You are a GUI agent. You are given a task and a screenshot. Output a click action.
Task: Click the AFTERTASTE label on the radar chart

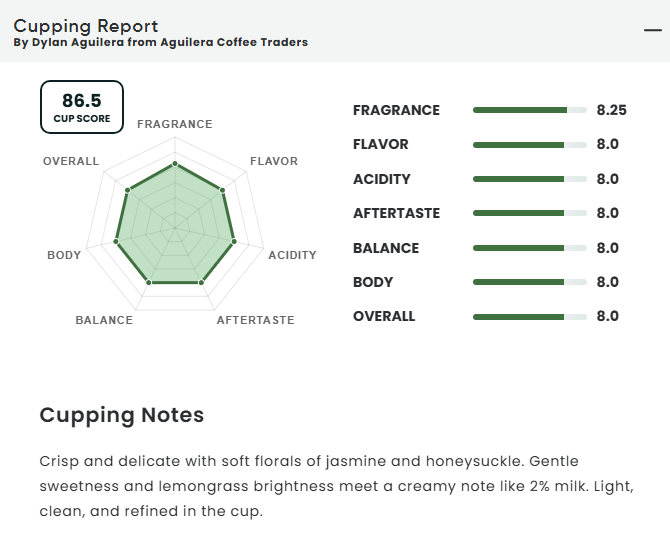coord(255,320)
